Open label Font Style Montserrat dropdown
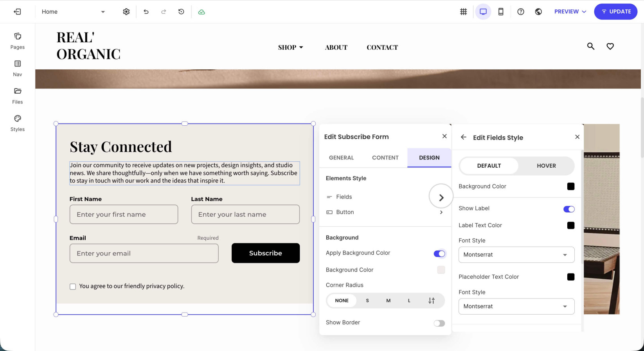644x351 pixels. 516,255
